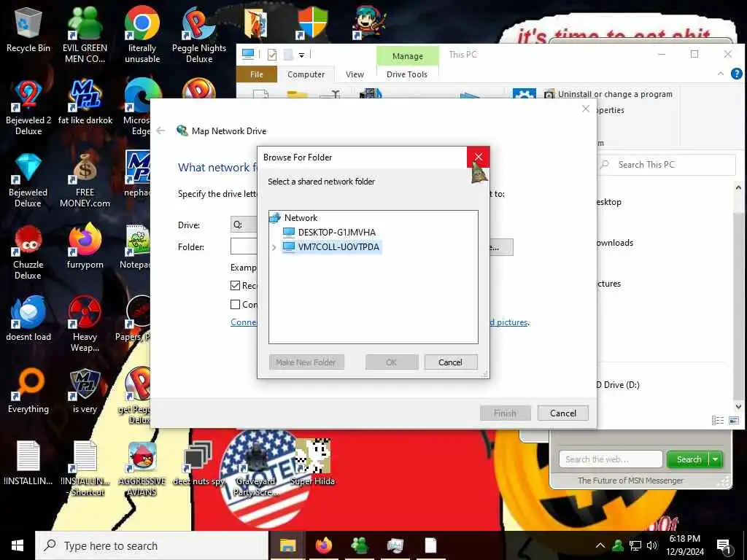The width and height of the screenshot is (747, 560).
Task: Click the volume speaker tray icon
Action: click(651, 545)
